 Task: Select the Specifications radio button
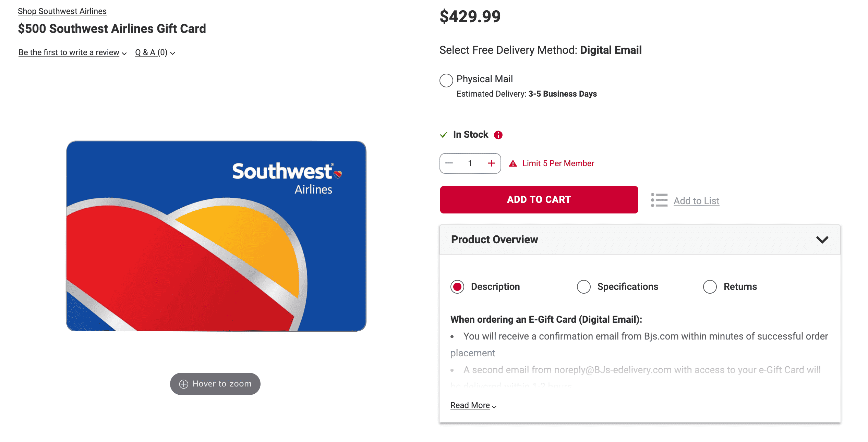coord(583,287)
